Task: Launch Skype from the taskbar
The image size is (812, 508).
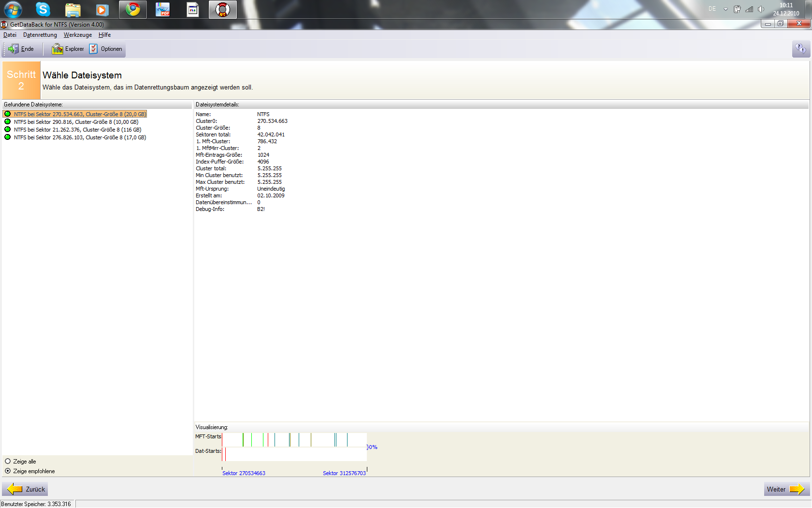Action: [43, 9]
